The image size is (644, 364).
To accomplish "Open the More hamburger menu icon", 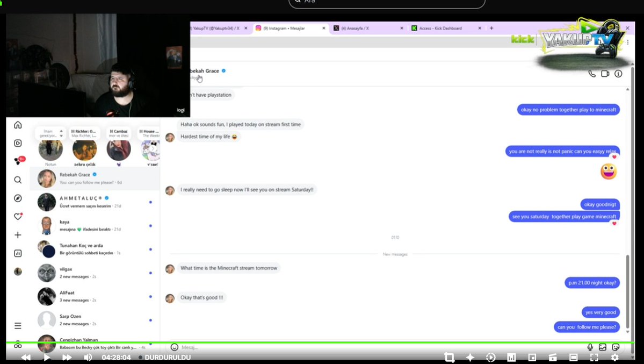I will click(18, 326).
